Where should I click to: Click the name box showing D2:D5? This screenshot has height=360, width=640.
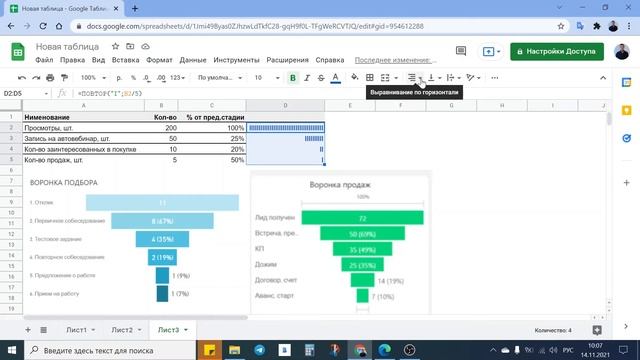(25, 93)
